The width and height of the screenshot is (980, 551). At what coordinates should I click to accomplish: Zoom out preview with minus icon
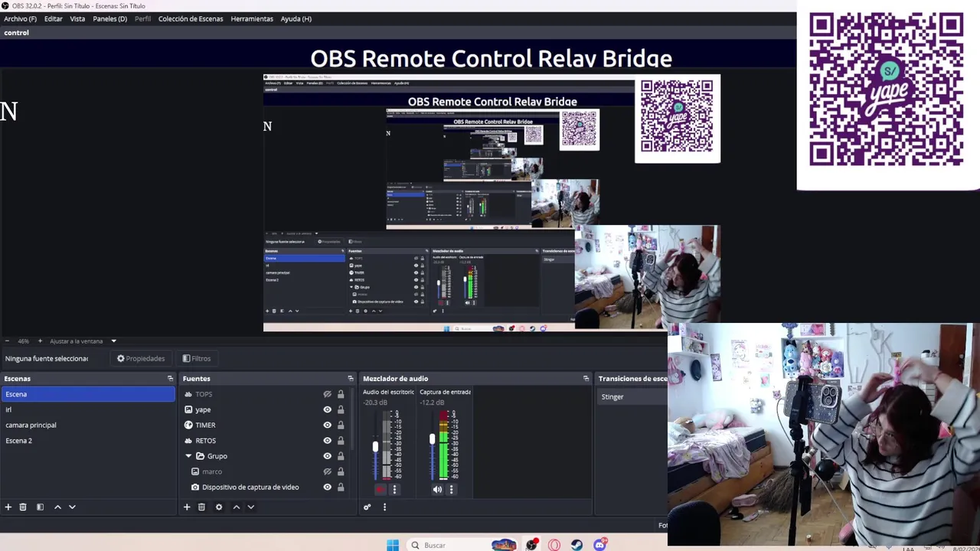point(7,341)
